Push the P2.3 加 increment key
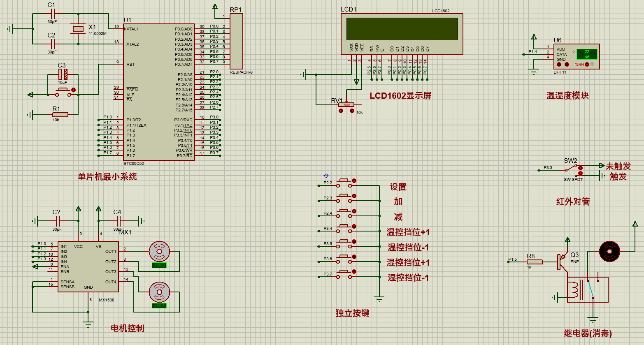The width and height of the screenshot is (644, 345). [x=344, y=198]
